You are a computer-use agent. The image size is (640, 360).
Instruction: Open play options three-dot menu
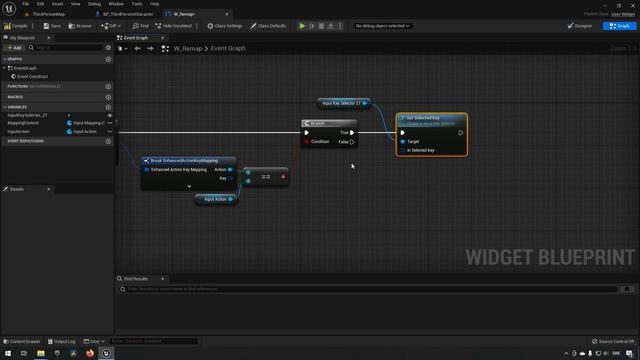coord(340,26)
